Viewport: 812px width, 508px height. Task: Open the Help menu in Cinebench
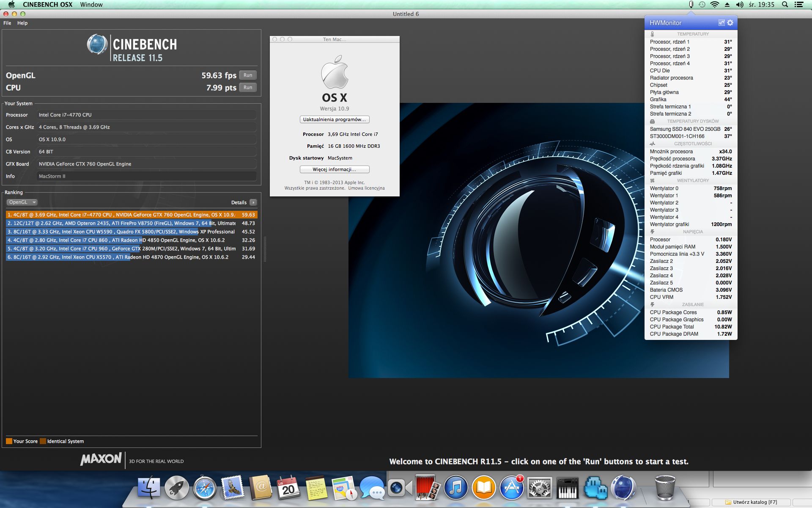coord(22,23)
